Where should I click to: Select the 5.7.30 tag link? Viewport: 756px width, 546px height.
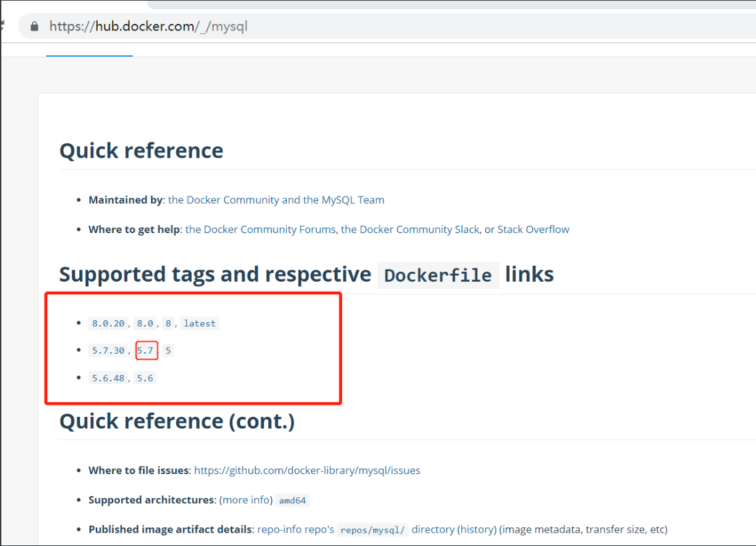click(x=108, y=351)
